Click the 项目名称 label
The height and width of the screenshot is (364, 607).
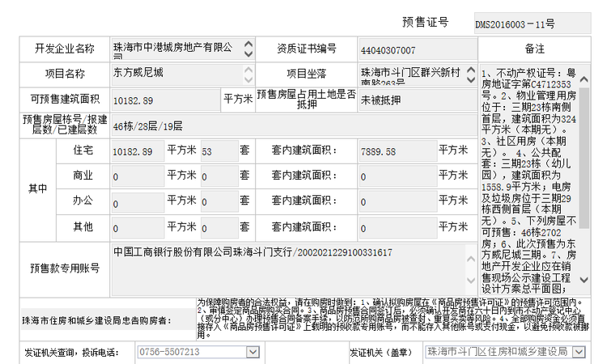coord(65,74)
